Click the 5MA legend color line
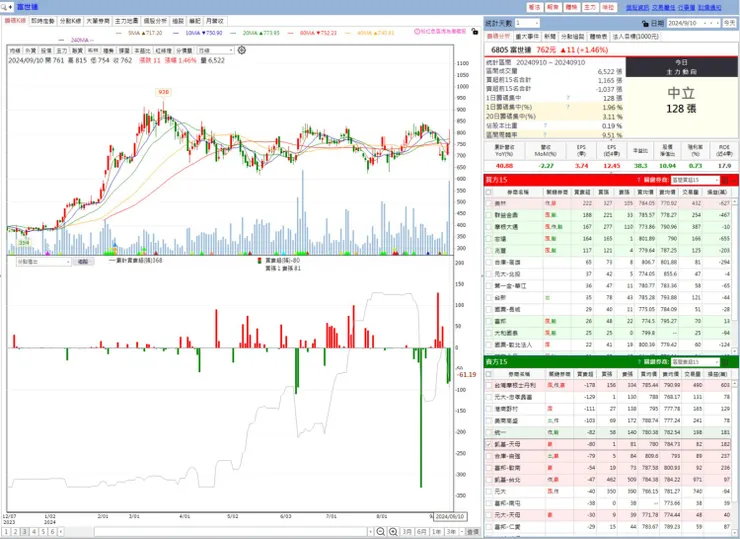 click(x=119, y=33)
